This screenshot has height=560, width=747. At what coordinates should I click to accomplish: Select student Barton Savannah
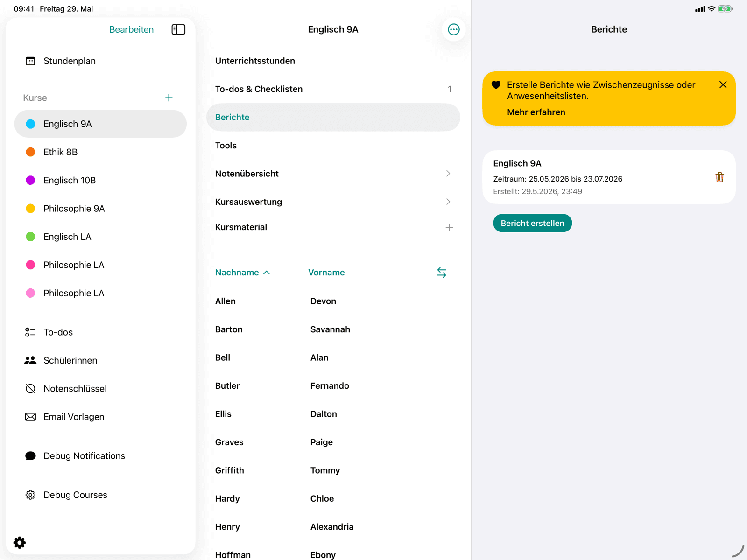coord(333,329)
